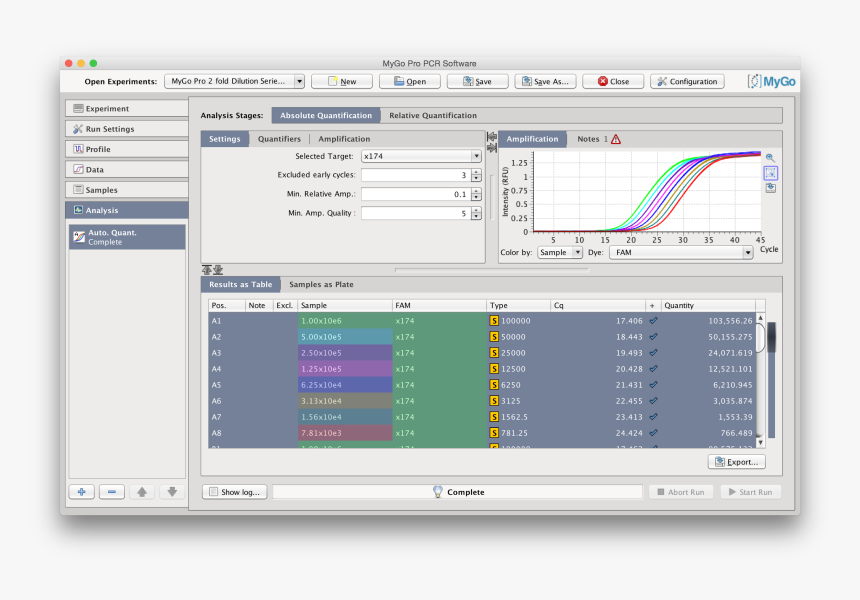This screenshot has height=600, width=860.
Task: Click the plus column header in results table
Action: pos(653,305)
